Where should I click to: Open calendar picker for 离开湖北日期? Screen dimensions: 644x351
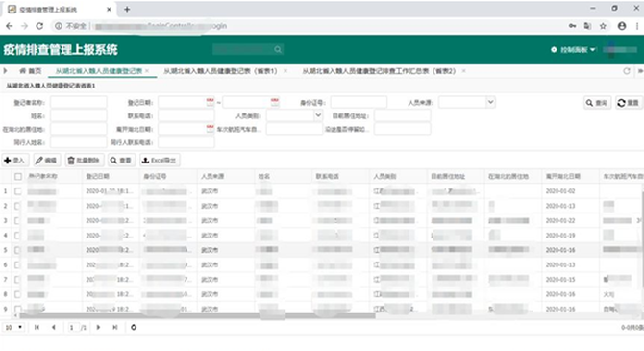click(x=210, y=129)
